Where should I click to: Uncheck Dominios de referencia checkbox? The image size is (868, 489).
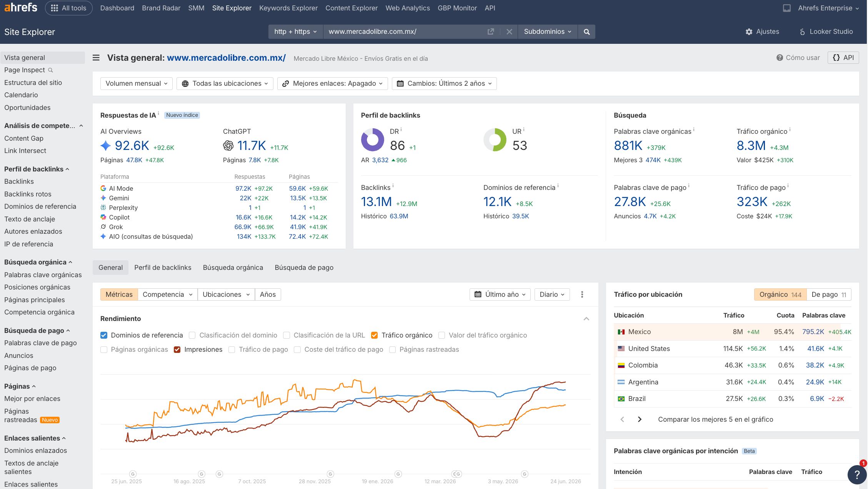point(104,335)
